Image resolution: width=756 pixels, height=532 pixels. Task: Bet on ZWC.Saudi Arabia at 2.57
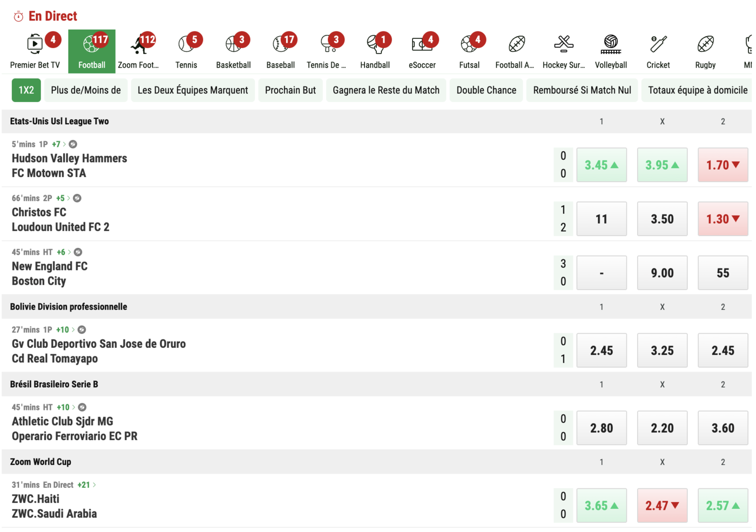723,506
